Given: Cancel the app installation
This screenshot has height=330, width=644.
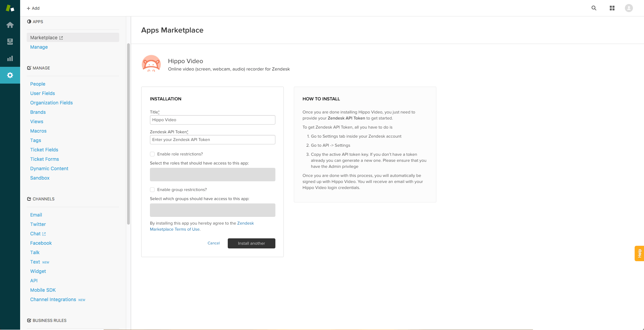Looking at the screenshot, I should point(214,243).
